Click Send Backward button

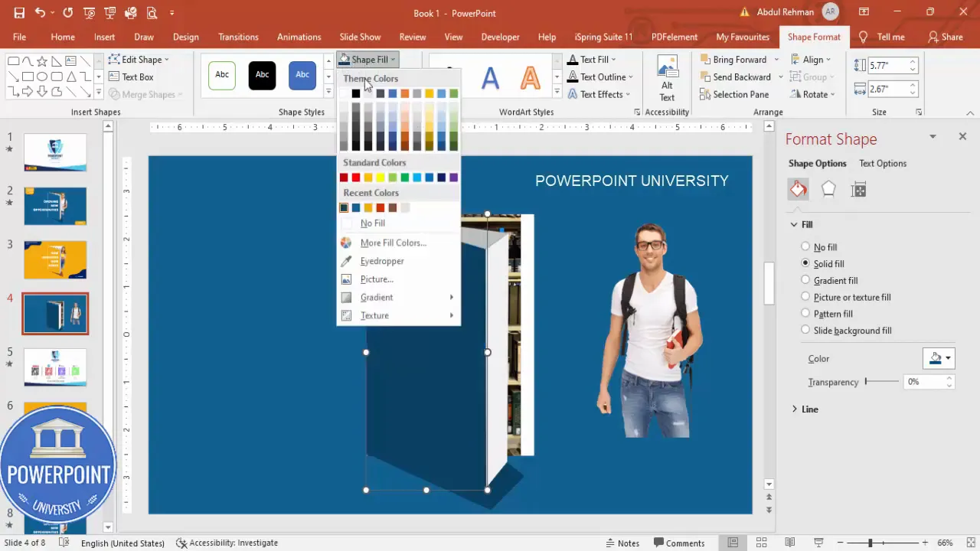[x=735, y=77]
